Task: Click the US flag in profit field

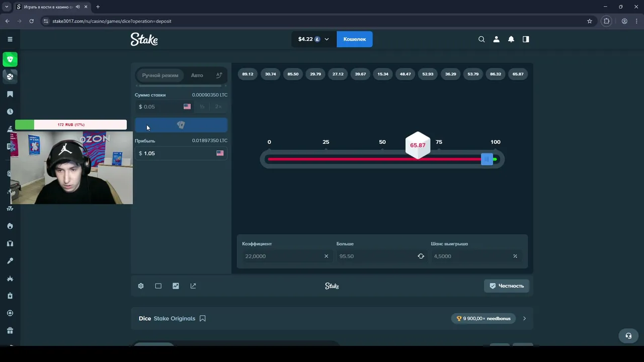Action: click(220, 153)
